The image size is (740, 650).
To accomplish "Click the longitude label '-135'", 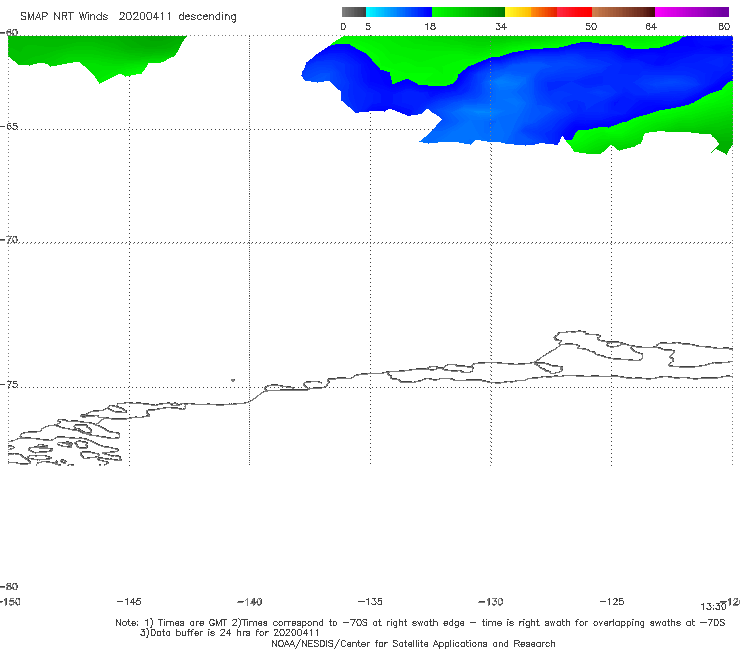I will tap(370, 601).
